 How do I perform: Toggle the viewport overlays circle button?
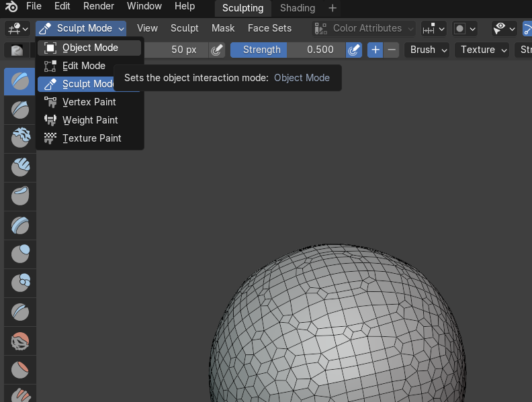coord(459,29)
